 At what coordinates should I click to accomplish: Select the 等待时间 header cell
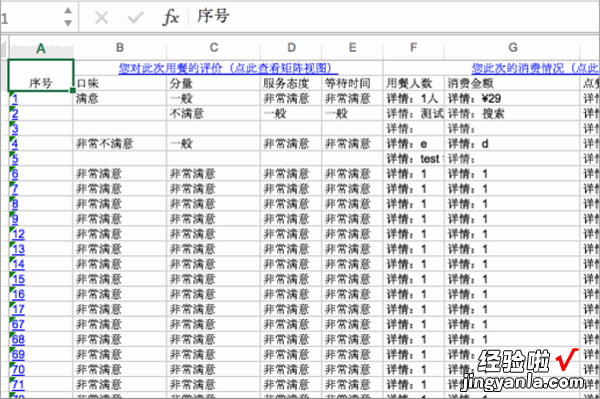(x=352, y=83)
